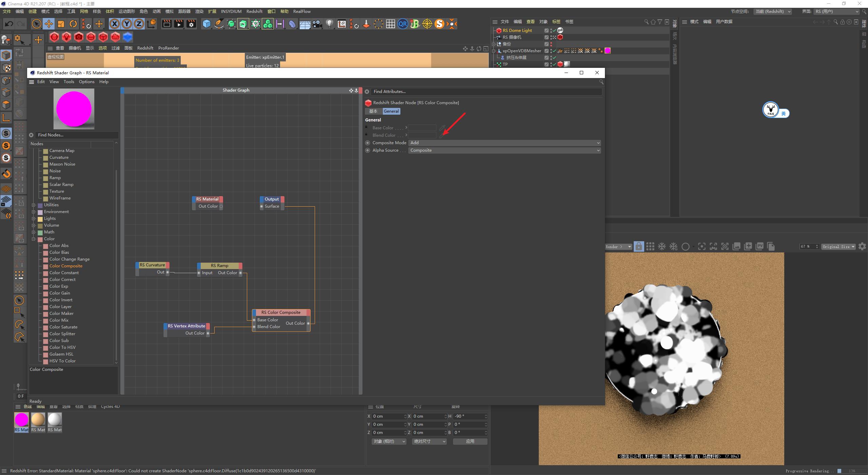
Task: Select the Cube primitive icon
Action: [x=206, y=24]
